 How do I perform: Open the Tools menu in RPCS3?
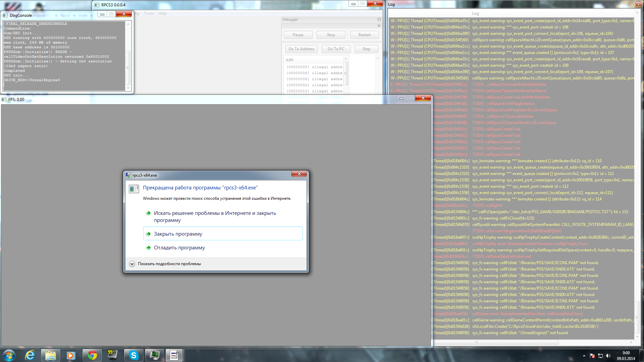[x=149, y=13]
